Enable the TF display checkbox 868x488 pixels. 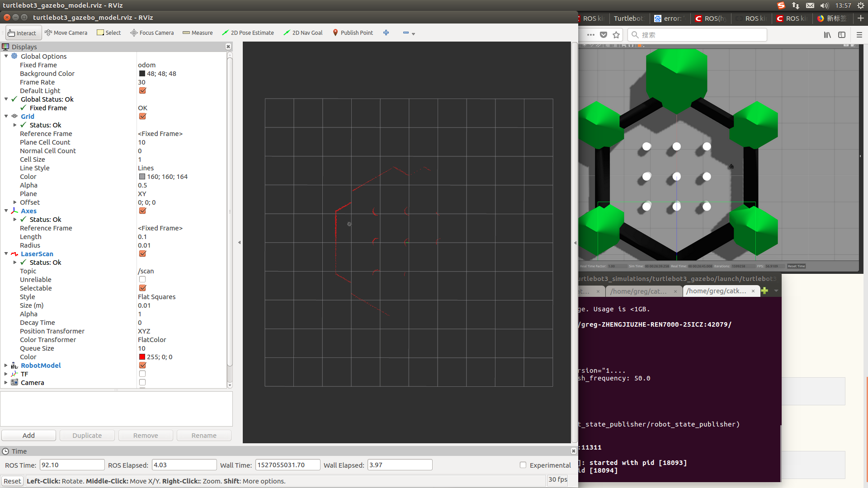(142, 373)
